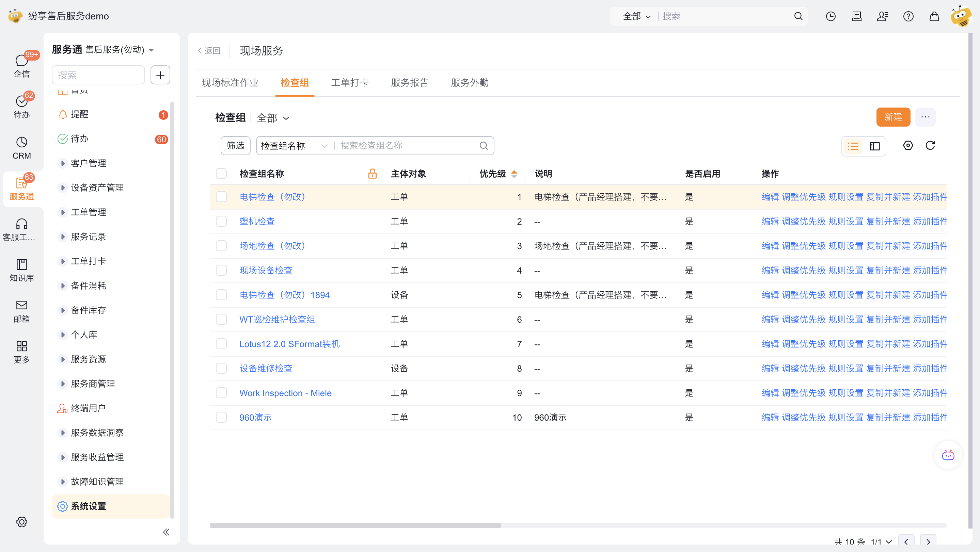Open the history clock icon in header
Image resolution: width=980 pixels, height=552 pixels.
pos(831,16)
